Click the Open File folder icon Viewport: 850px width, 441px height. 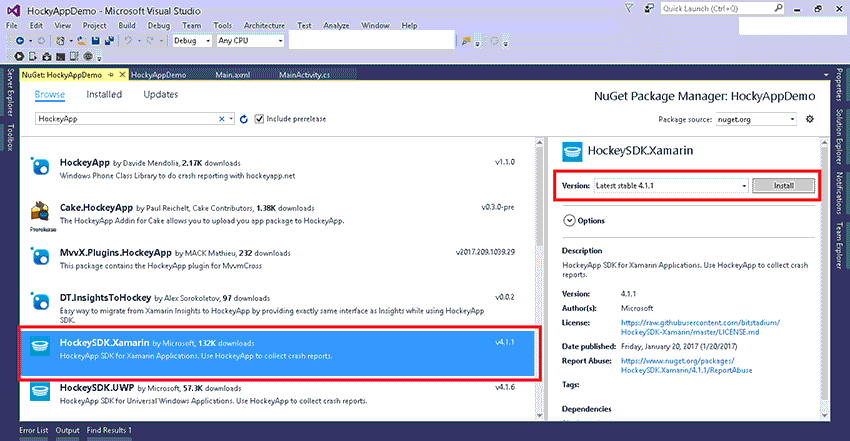click(82, 41)
